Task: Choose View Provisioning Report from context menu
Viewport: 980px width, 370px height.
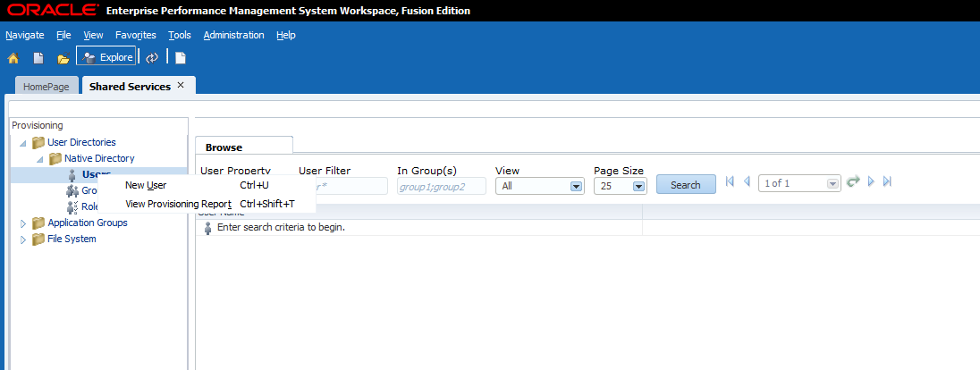Action: pos(207,204)
